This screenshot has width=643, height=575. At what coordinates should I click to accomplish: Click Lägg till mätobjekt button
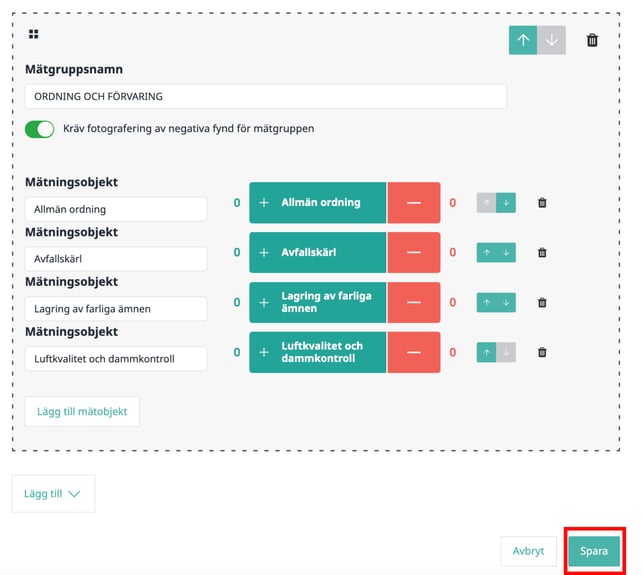82,412
